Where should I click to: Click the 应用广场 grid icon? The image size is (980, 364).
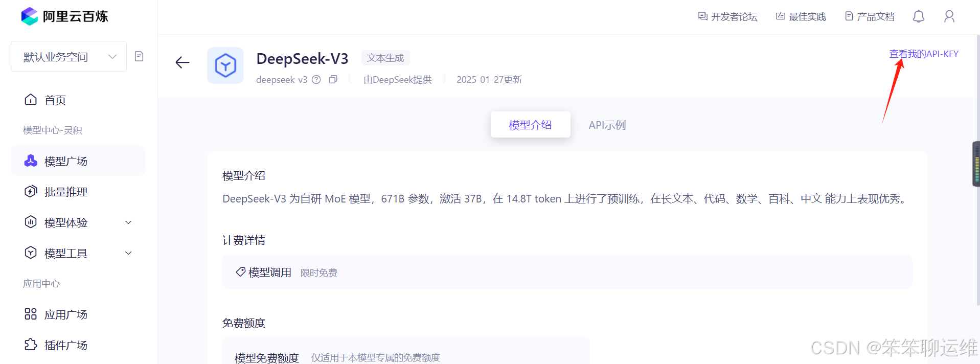[x=31, y=314]
